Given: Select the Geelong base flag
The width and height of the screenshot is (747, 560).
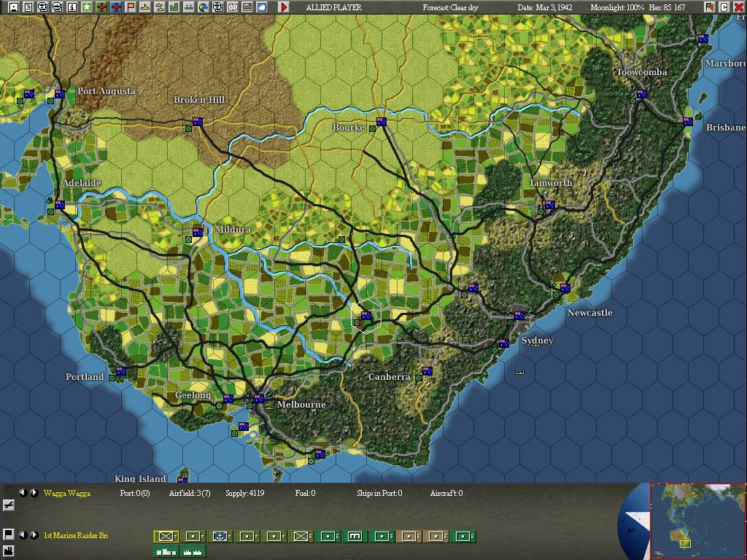Looking at the screenshot, I should tap(228, 399).
